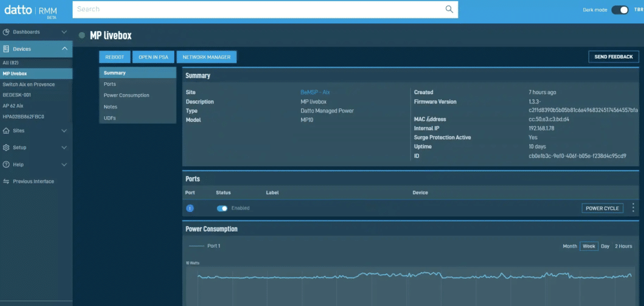Click the search magnifier icon
Screen dimensions: 644x306
[449, 10]
